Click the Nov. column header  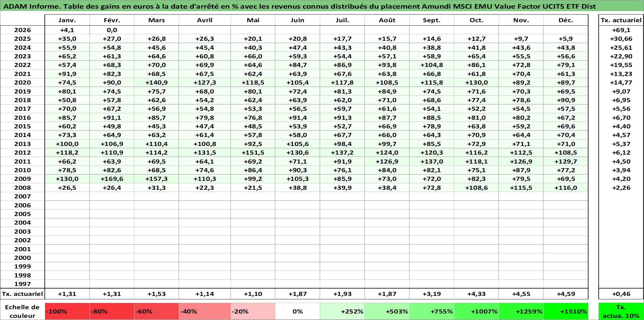tap(521, 20)
